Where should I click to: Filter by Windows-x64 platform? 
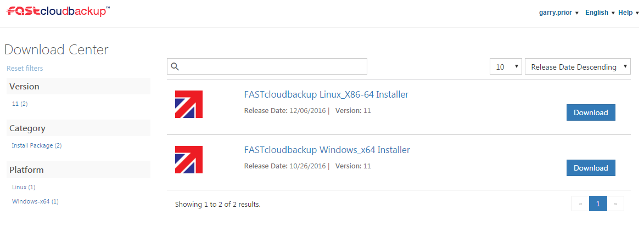click(x=35, y=201)
